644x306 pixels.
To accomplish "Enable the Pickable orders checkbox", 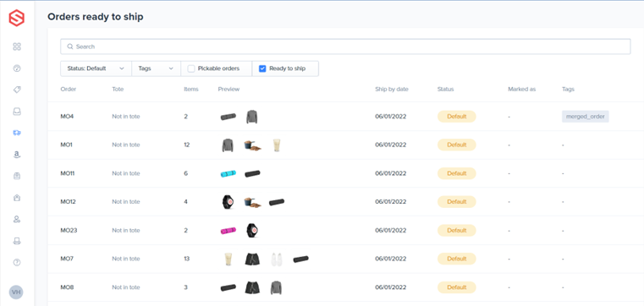I will click(191, 69).
